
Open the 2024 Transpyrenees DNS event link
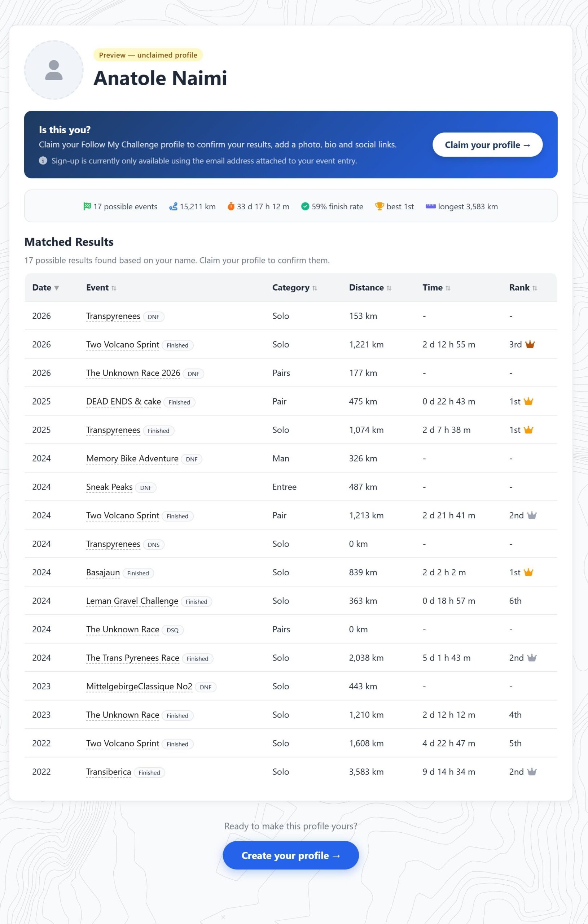113,544
